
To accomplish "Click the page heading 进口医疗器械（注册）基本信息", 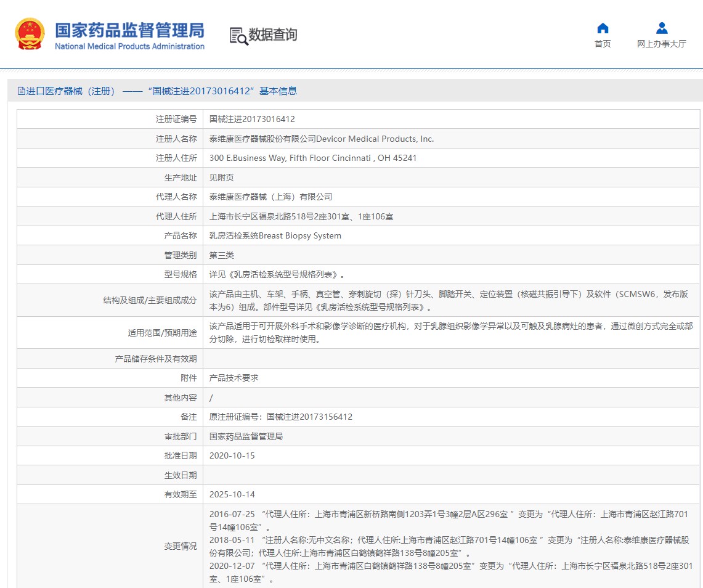I will (x=157, y=91).
